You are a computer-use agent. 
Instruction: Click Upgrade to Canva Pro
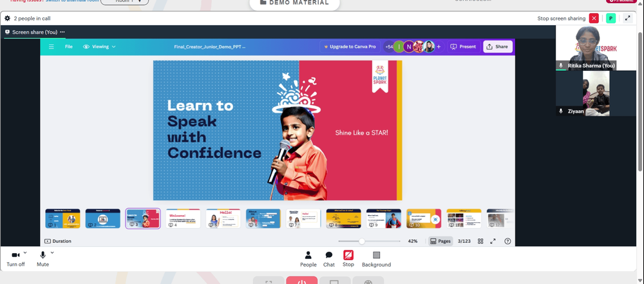(350, 46)
